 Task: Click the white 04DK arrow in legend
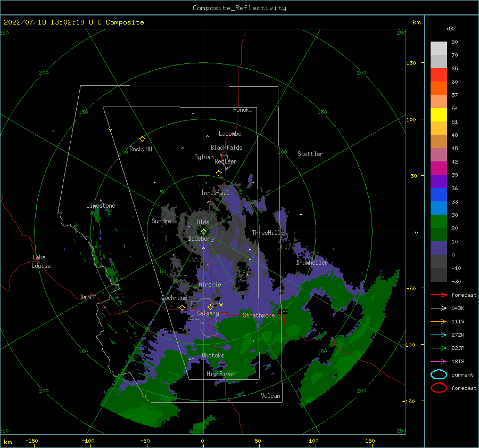click(439, 308)
